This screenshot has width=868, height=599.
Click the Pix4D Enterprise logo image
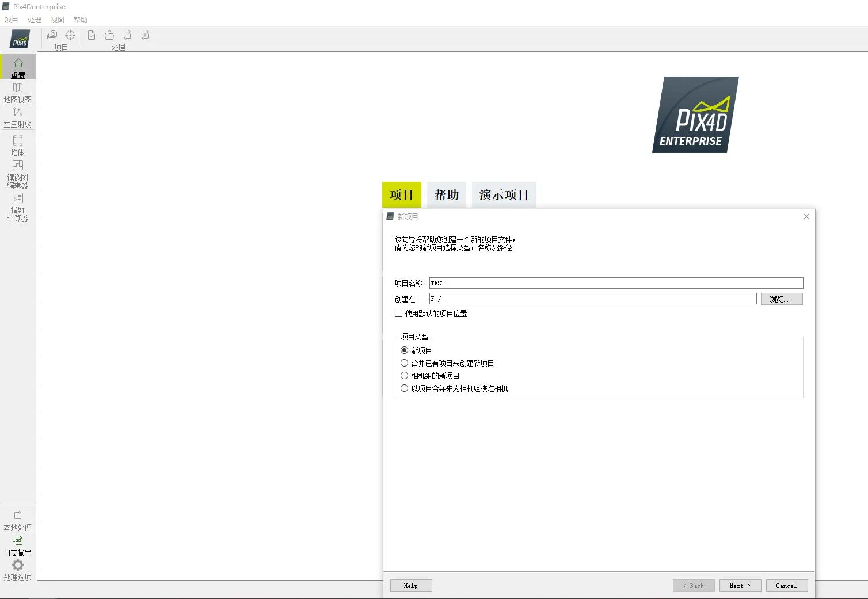(x=695, y=115)
